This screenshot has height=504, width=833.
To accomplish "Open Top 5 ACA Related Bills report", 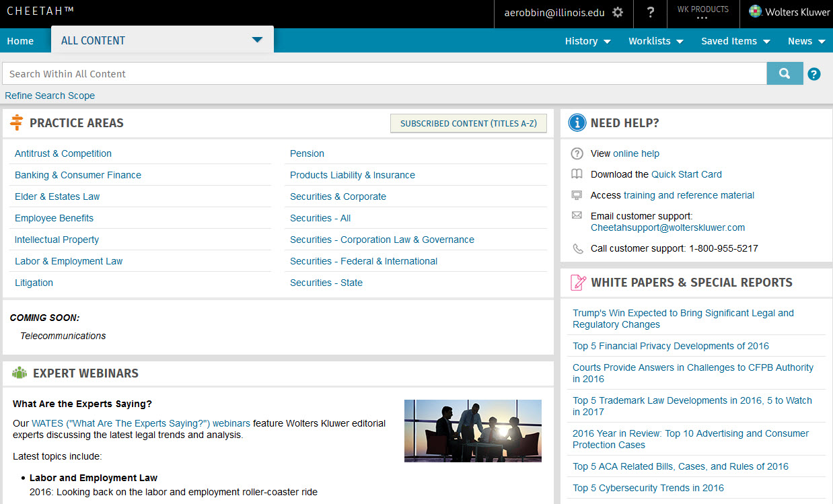I will (680, 466).
